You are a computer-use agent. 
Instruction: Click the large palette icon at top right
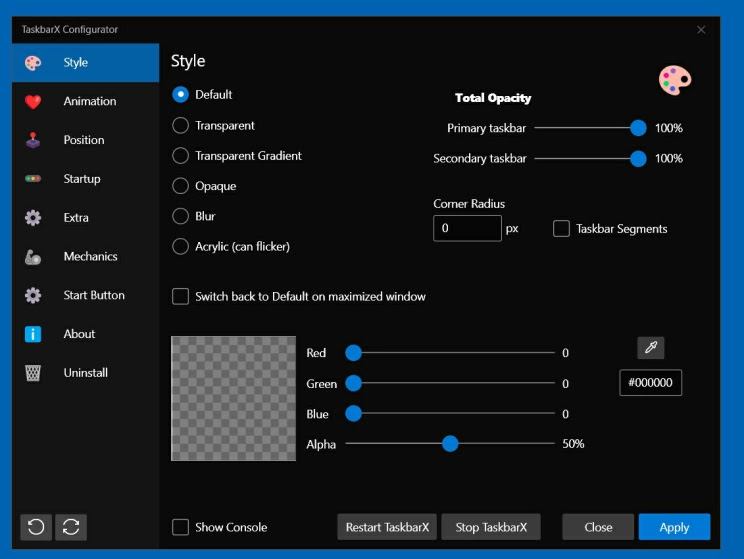(x=675, y=80)
